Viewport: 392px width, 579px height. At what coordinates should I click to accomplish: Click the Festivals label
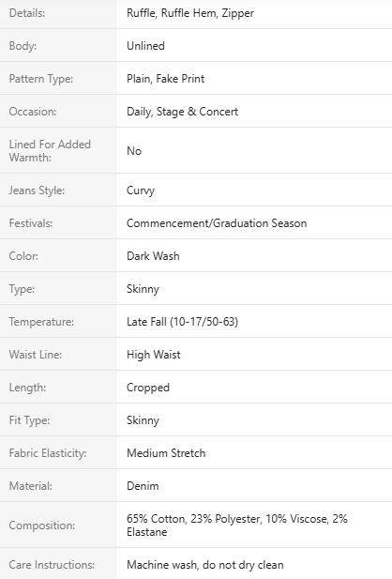click(31, 223)
